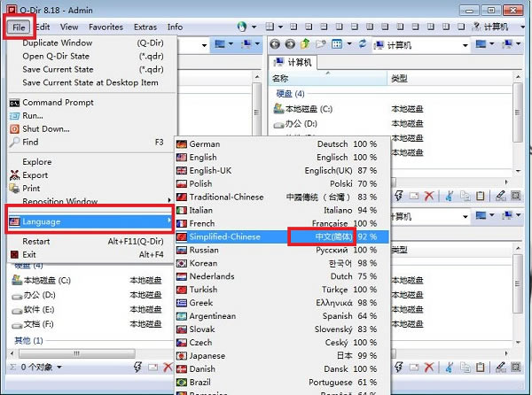Expand the "0 个对象" status bar dropdown
Image resolution: width=532 pixels, height=395 pixels.
coord(59,367)
